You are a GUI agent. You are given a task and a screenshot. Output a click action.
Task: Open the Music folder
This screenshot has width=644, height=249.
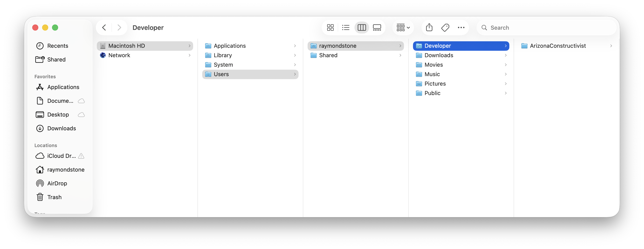[x=432, y=74]
